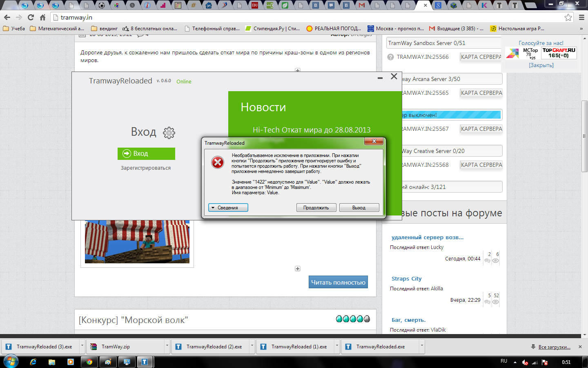This screenshot has height=368, width=588.
Task: Click the TopCraft.ru voting banner
Action: pyautogui.click(x=559, y=53)
